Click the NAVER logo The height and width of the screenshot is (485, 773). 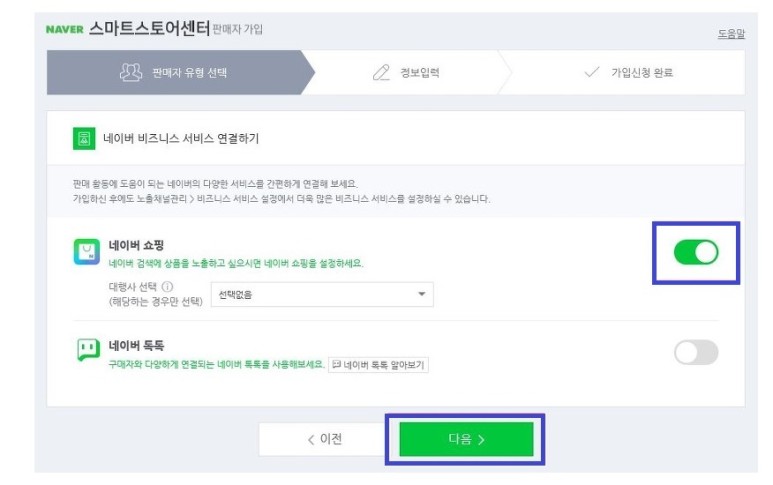(65, 30)
